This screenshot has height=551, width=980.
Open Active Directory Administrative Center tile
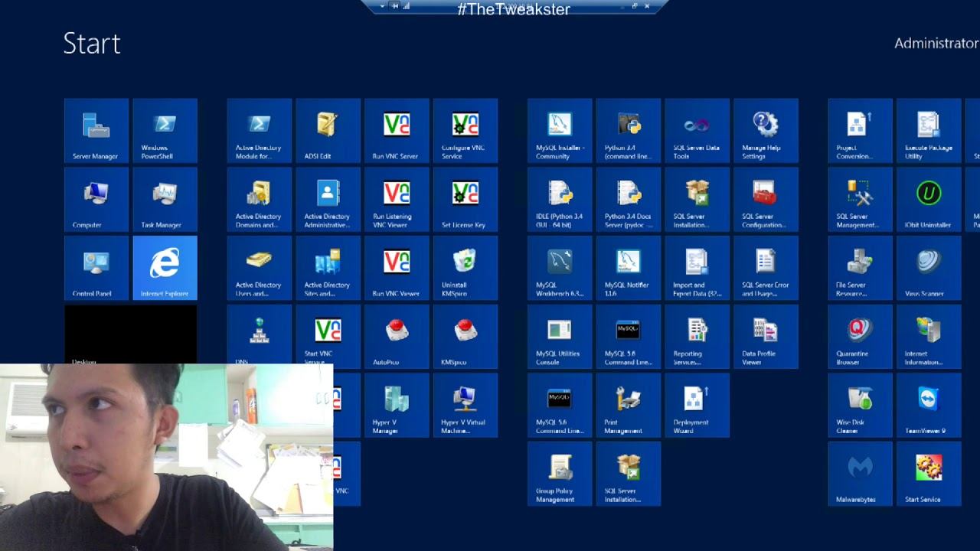[328, 200]
